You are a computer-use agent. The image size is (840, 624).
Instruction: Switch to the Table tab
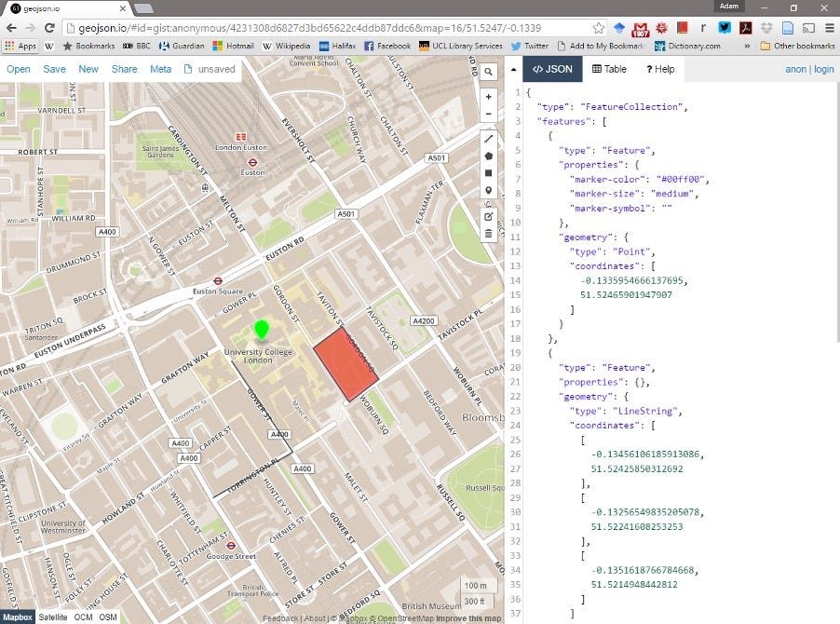609,68
